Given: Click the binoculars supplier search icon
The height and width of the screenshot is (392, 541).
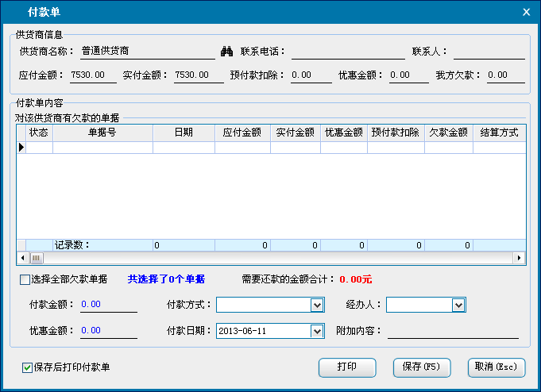Looking at the screenshot, I should 226,52.
